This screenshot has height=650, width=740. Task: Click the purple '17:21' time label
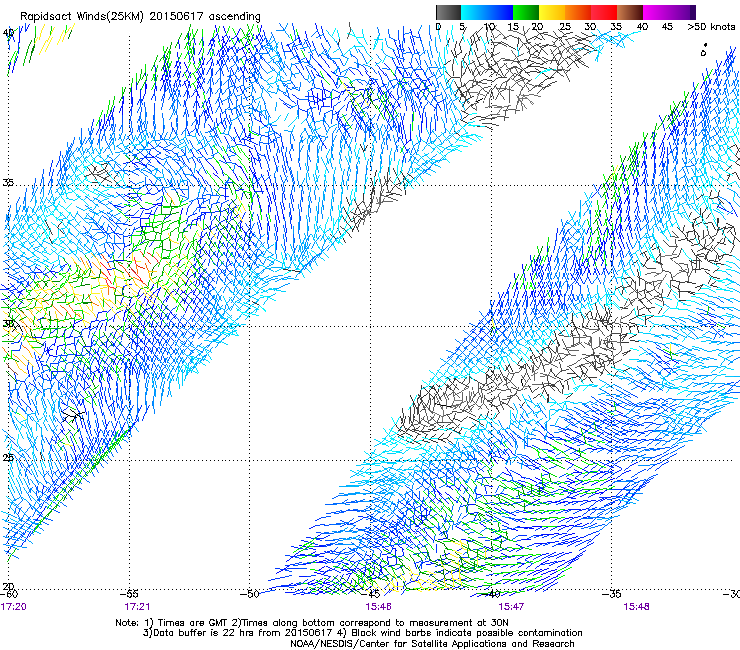[x=137, y=607]
